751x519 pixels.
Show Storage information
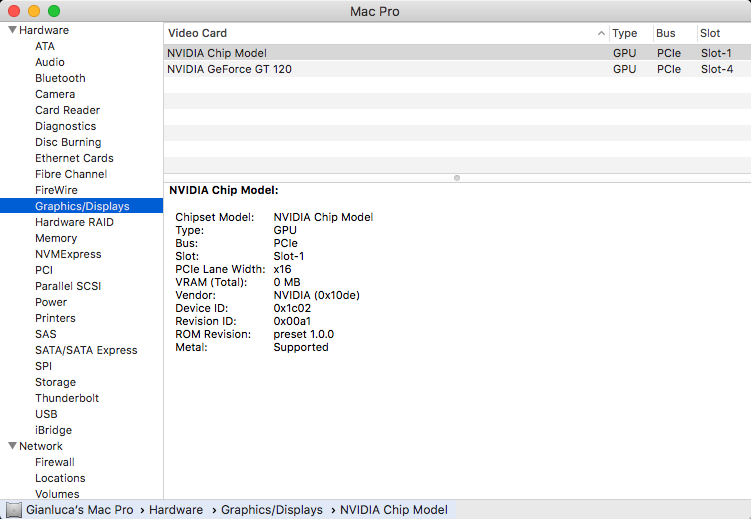coord(55,382)
